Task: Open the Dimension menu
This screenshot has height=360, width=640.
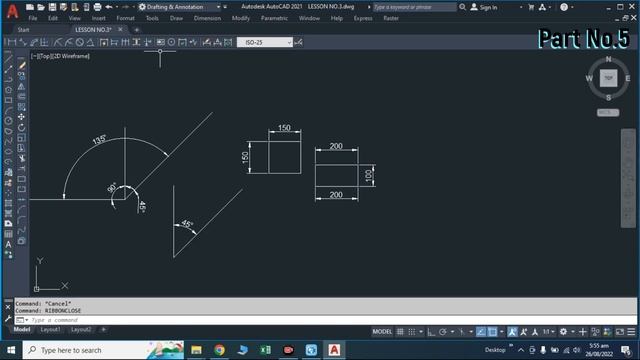Action: [x=207, y=18]
